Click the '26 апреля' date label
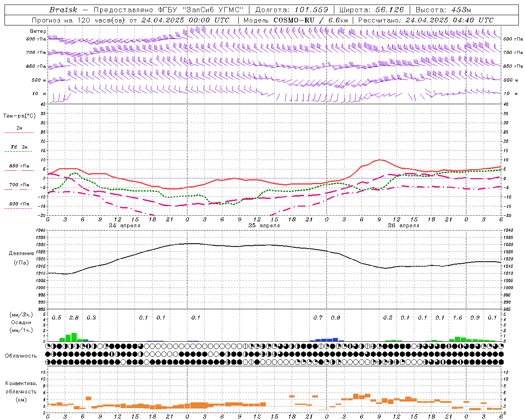The image size is (525, 420). [x=403, y=226]
